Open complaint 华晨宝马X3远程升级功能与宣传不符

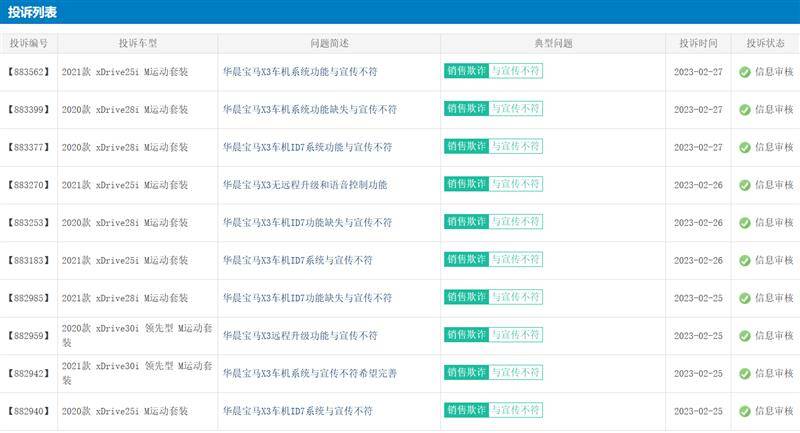[300, 336]
